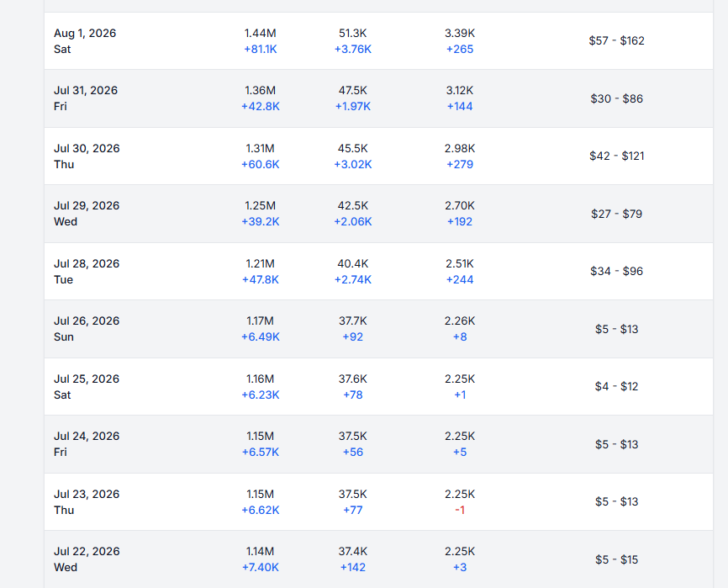Click the red -1 change value
Viewport: 728px width, 588px height.
[x=460, y=510]
